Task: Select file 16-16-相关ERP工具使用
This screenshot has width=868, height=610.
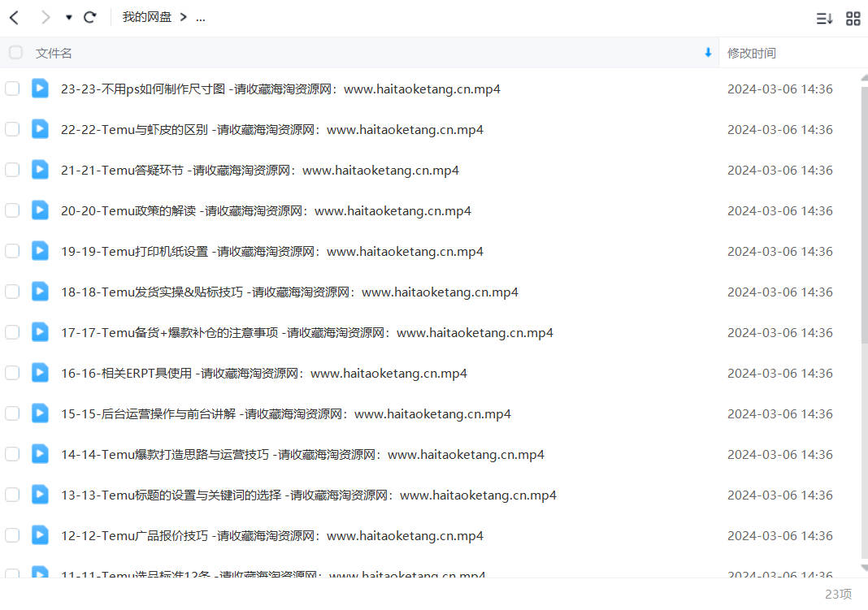Action: (x=264, y=374)
